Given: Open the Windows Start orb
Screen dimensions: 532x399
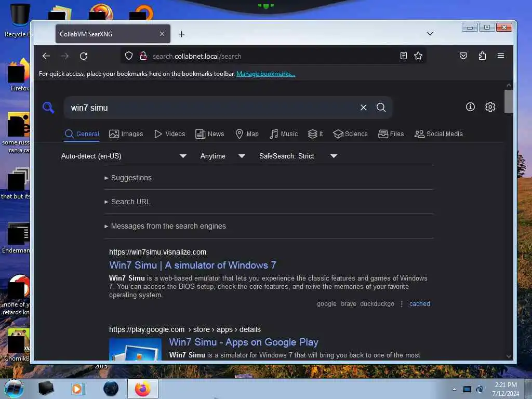Looking at the screenshot, I should pyautogui.click(x=14, y=389).
